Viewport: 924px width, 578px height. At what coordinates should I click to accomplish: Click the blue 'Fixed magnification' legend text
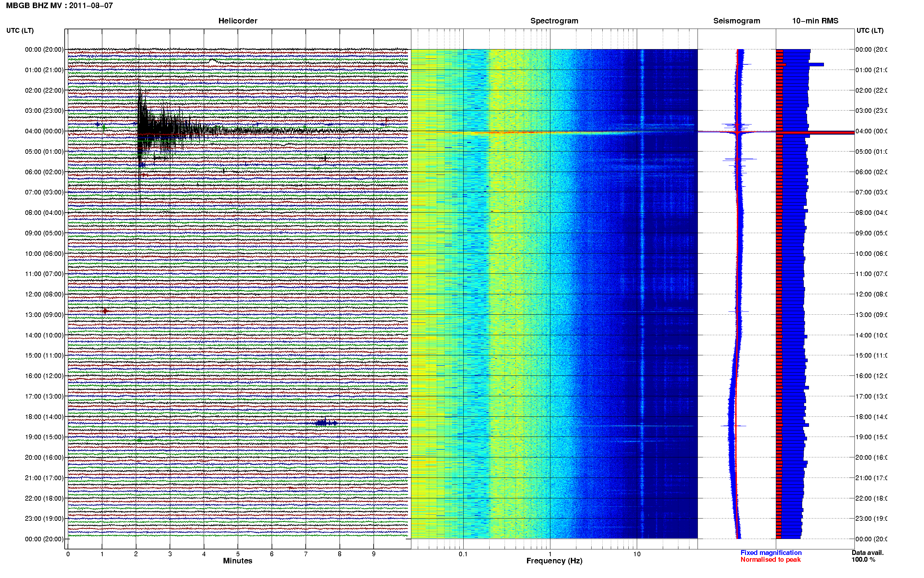click(771, 553)
